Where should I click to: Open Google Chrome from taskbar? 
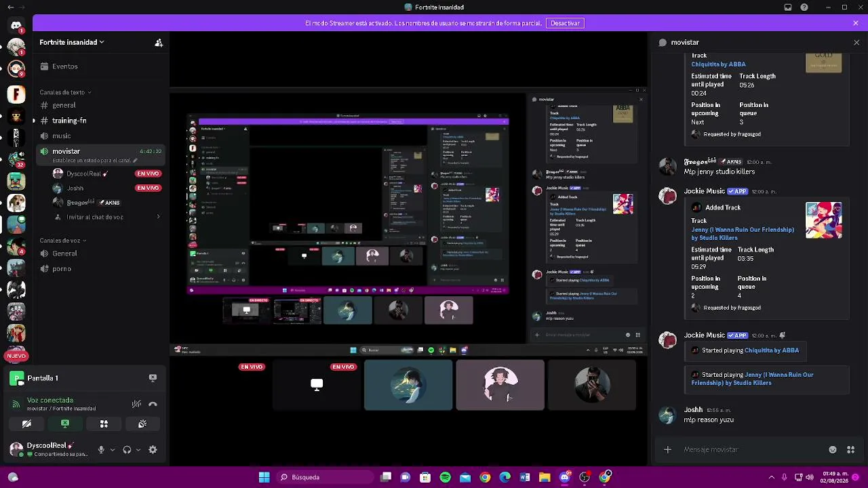tap(485, 477)
